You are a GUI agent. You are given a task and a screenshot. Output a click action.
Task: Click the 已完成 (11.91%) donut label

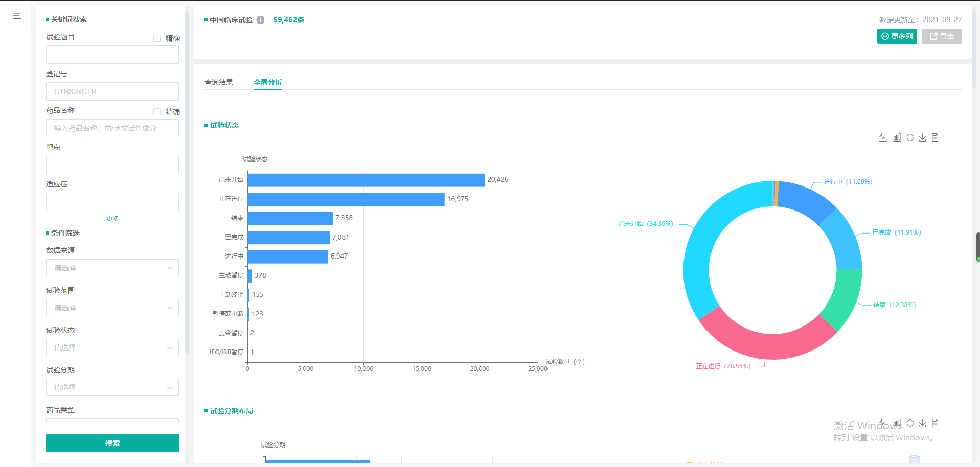pyautogui.click(x=897, y=232)
